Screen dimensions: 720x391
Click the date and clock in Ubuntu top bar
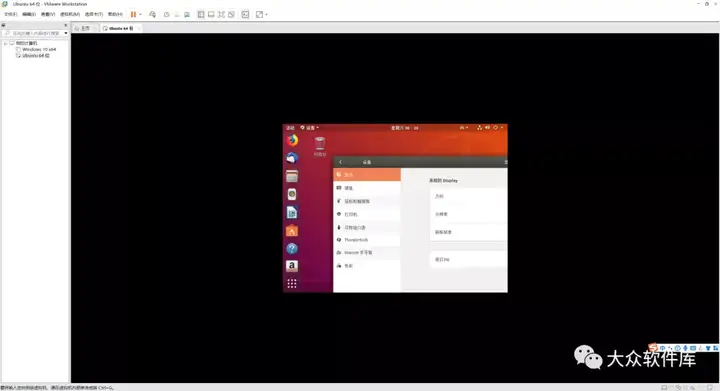405,128
